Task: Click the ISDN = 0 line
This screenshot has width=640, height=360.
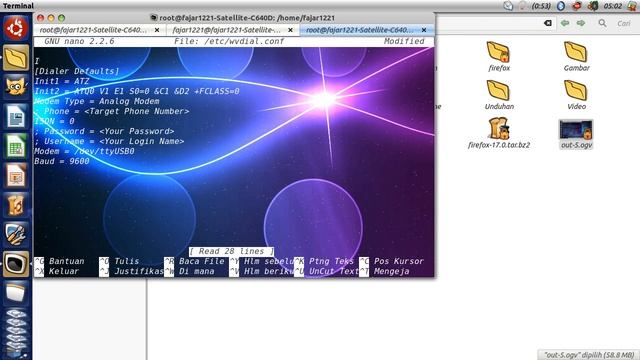Action: 54,121
